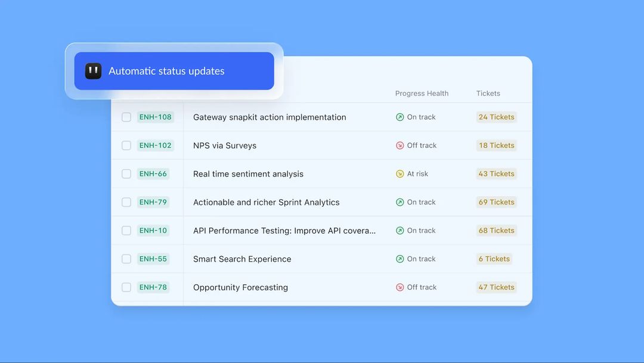
Task: Open API Performance Testing title
Action: (x=284, y=230)
